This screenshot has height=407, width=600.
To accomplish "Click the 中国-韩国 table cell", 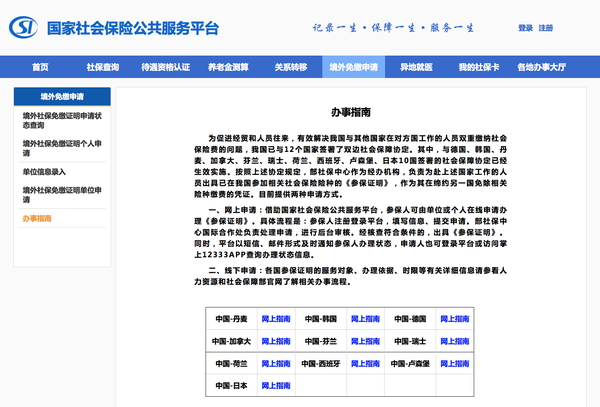I will coord(321,319).
